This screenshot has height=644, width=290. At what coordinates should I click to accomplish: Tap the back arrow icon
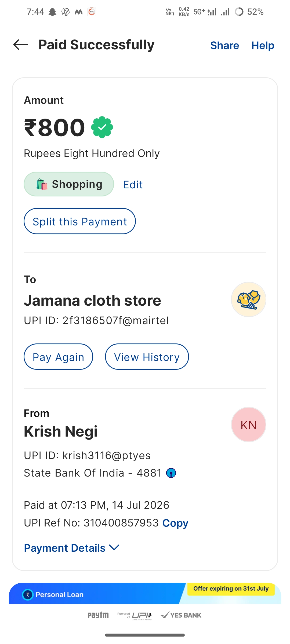tap(21, 45)
